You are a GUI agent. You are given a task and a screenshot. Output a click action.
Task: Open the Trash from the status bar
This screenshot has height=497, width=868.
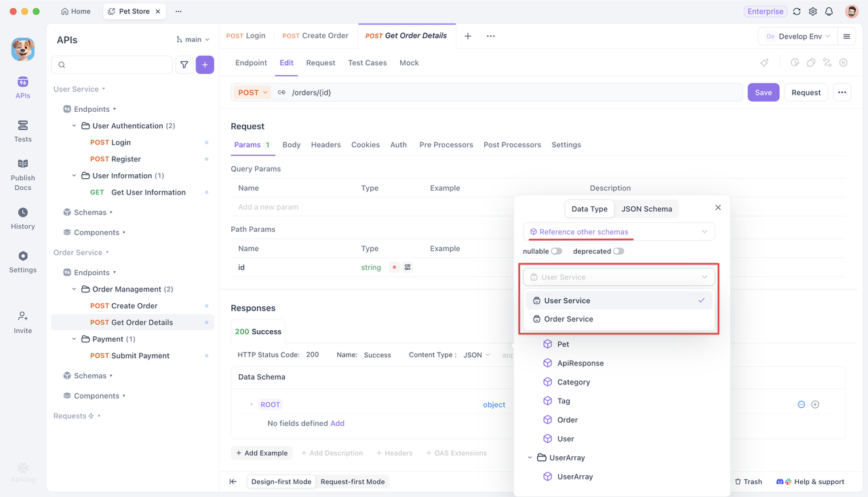click(747, 481)
